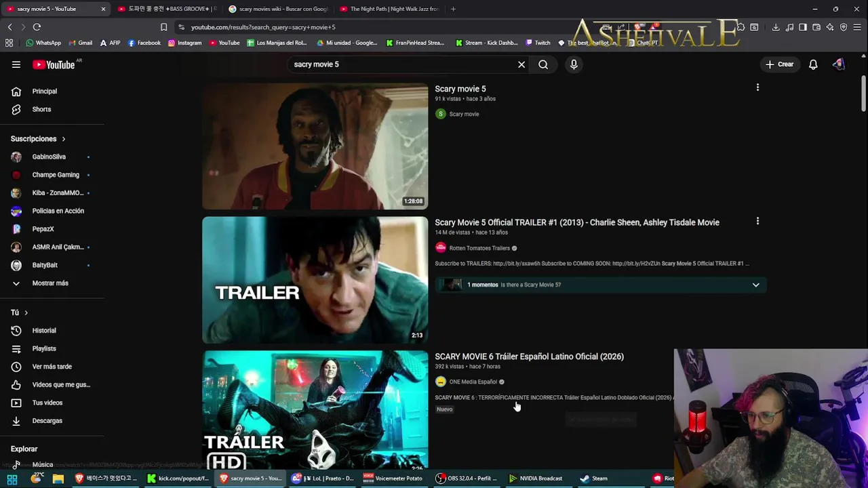Start voice search with microphone
Screen dimensions: 868x488
[x=574, y=64]
